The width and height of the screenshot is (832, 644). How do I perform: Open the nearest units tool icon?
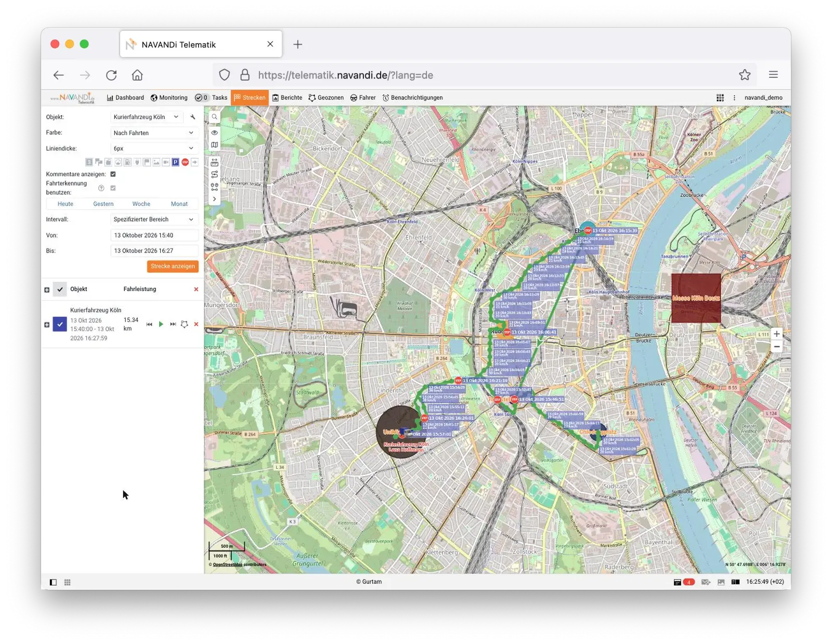tap(214, 187)
